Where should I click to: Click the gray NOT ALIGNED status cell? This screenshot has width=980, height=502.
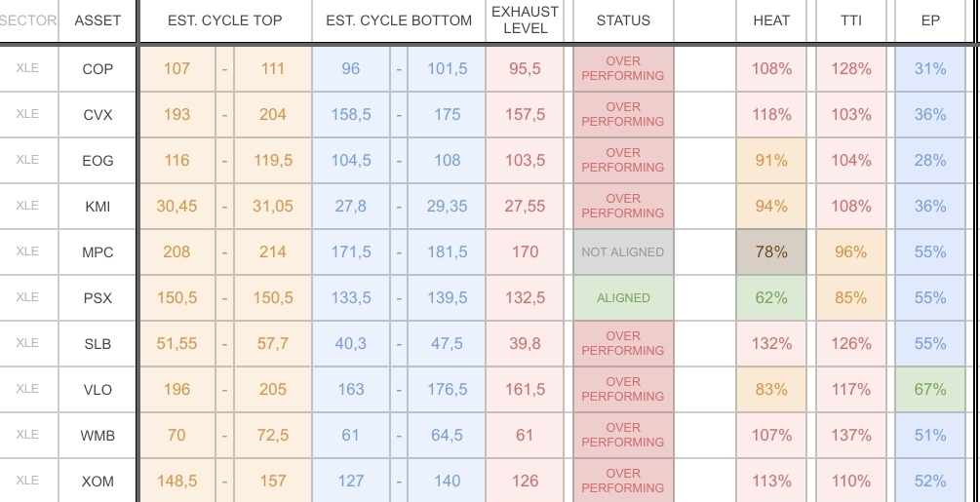(x=623, y=251)
